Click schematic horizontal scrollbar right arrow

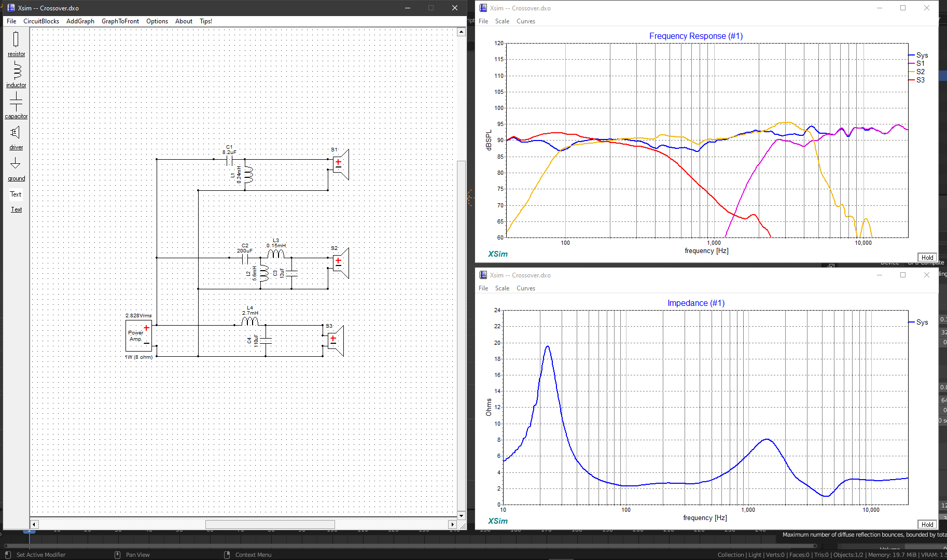tap(452, 524)
